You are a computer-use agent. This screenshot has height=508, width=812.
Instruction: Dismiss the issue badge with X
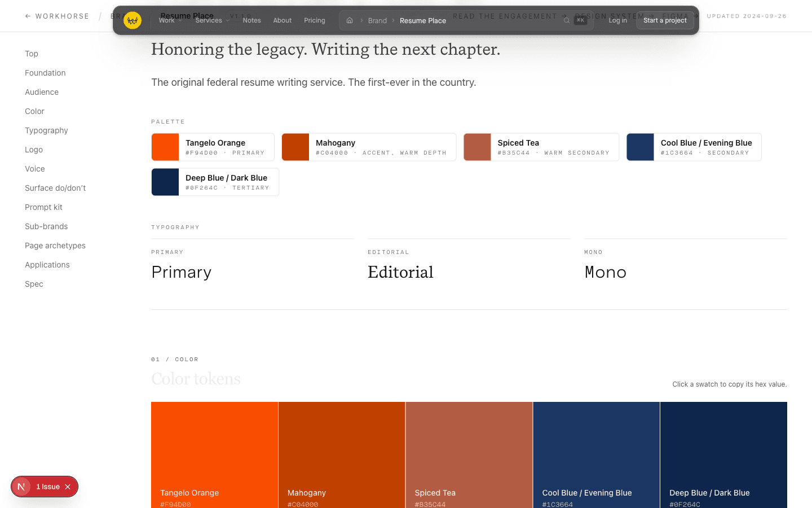tap(68, 487)
